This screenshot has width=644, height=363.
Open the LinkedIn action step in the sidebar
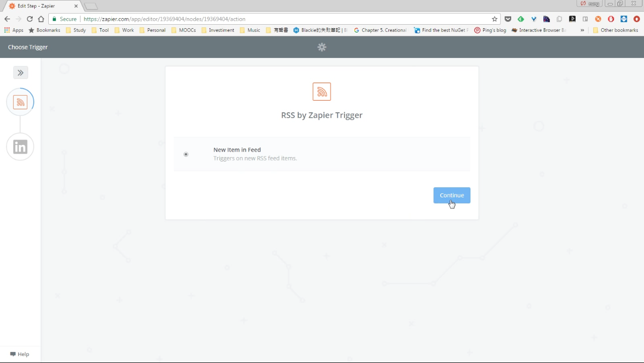[20, 147]
